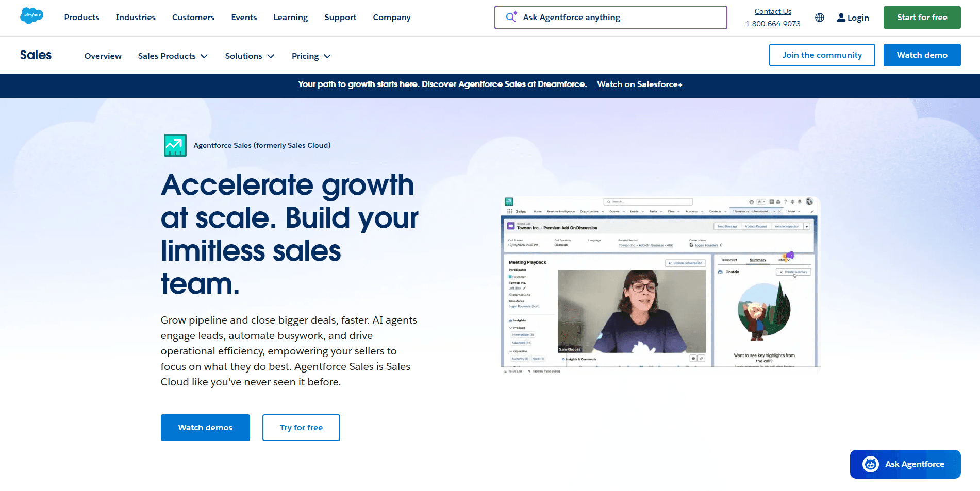Click the Join the community button

coord(822,55)
